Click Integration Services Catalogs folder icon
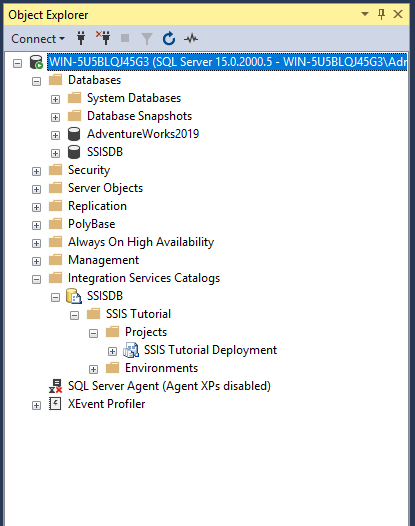Screen dimensions: 415x526 pyautogui.click(x=56, y=278)
